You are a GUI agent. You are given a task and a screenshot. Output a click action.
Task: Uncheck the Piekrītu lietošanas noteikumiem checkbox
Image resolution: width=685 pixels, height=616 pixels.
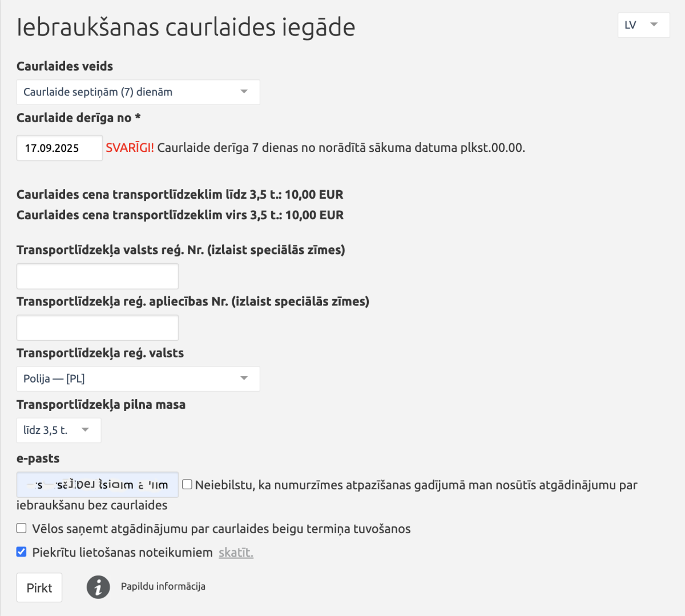(22, 551)
